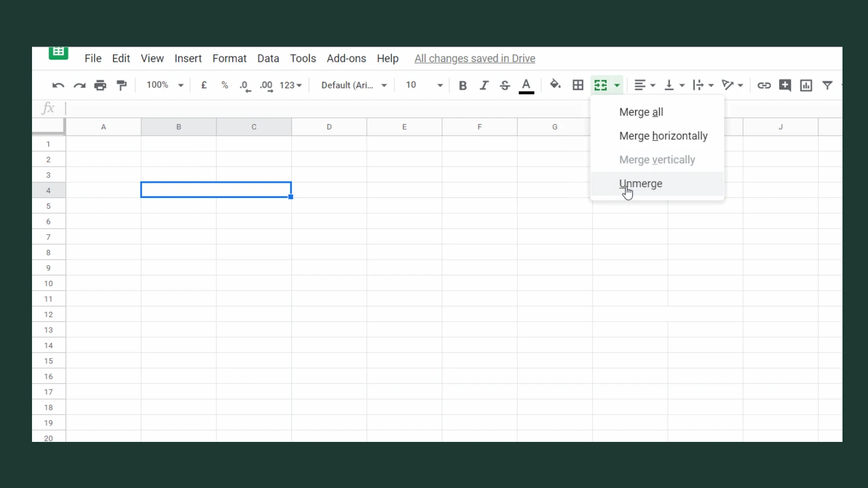Select Unmerge from the merge menu

(x=640, y=183)
